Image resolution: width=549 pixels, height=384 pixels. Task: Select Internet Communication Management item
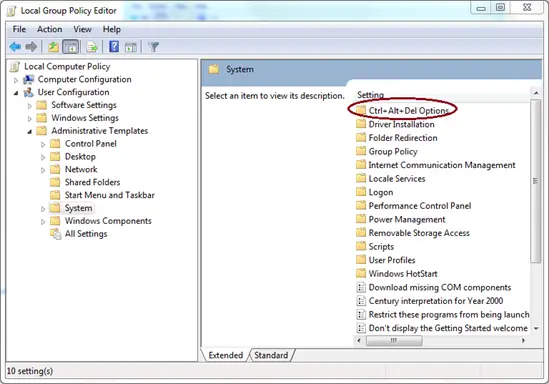pos(442,165)
